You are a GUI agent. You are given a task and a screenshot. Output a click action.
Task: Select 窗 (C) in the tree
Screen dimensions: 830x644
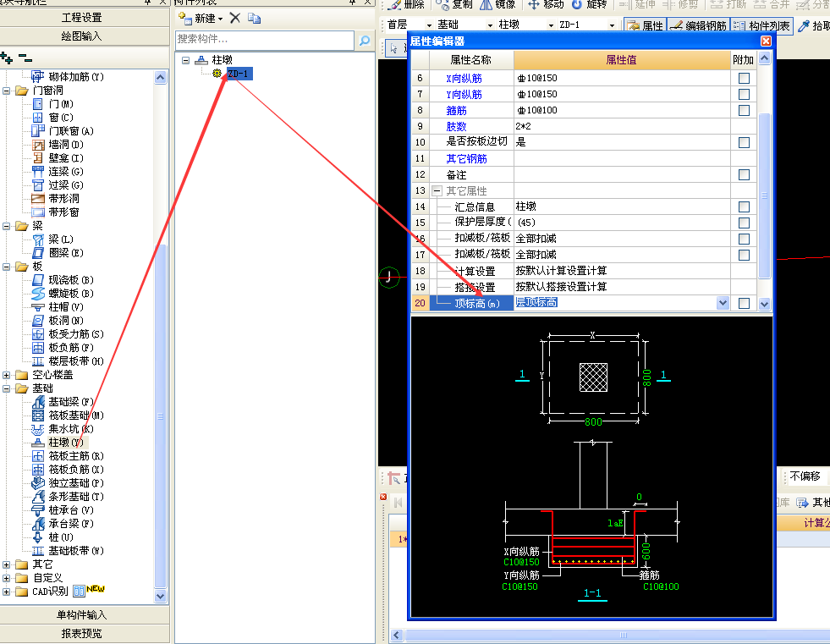click(x=53, y=118)
